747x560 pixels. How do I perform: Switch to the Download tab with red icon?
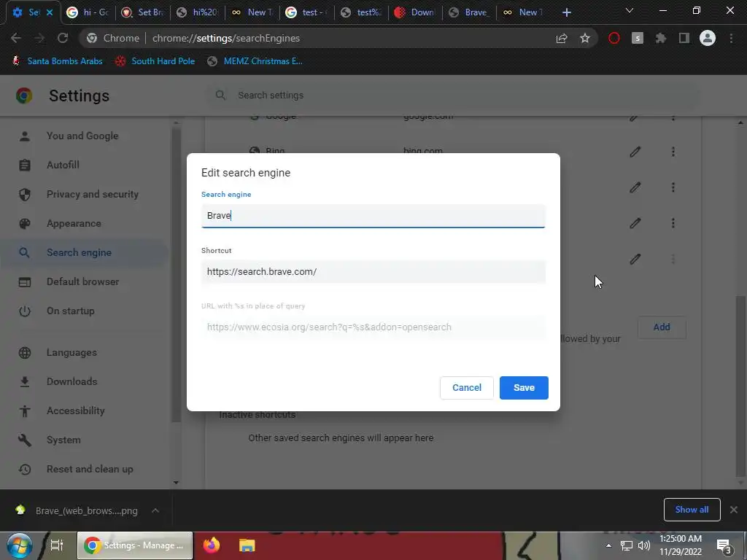(x=415, y=12)
